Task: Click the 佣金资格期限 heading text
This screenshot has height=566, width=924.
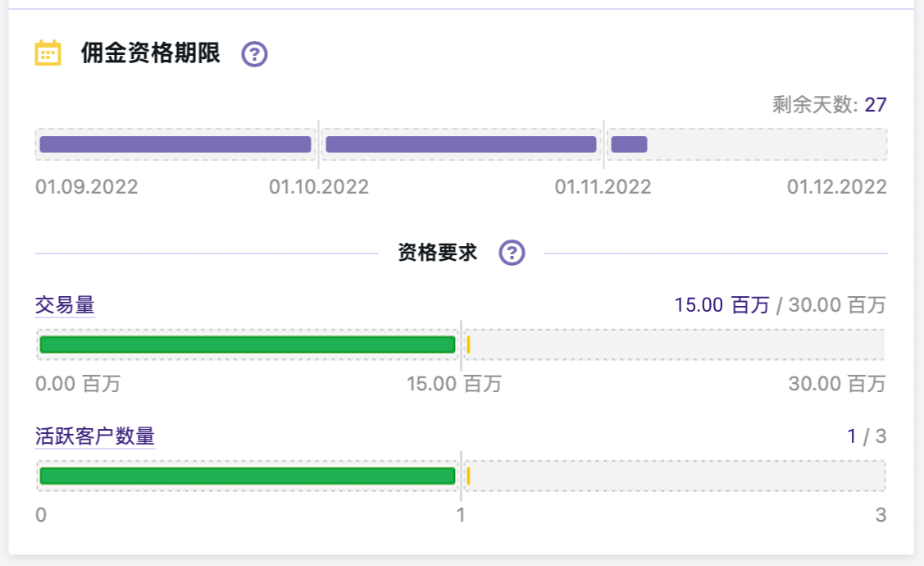Action: (x=151, y=54)
